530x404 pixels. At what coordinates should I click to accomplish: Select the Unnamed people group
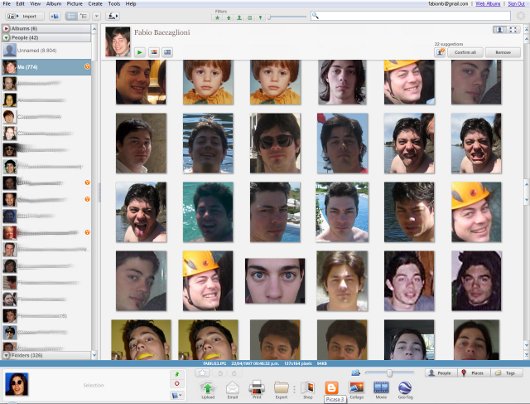tap(46, 50)
